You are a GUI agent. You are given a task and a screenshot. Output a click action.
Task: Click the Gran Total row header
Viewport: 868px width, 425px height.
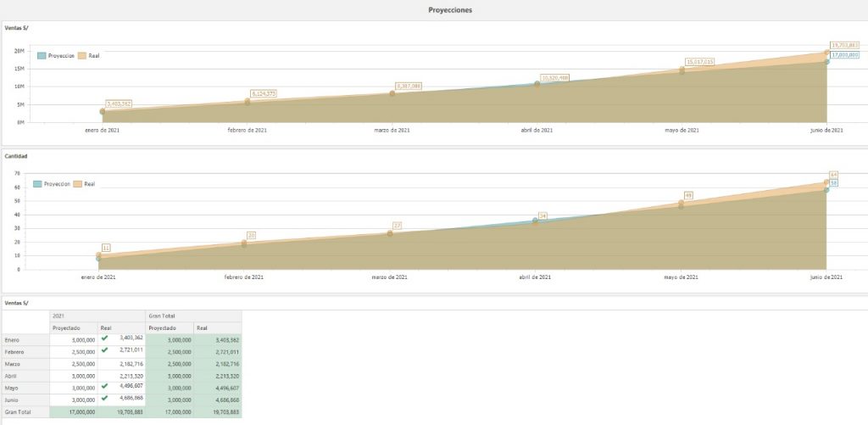[25, 411]
